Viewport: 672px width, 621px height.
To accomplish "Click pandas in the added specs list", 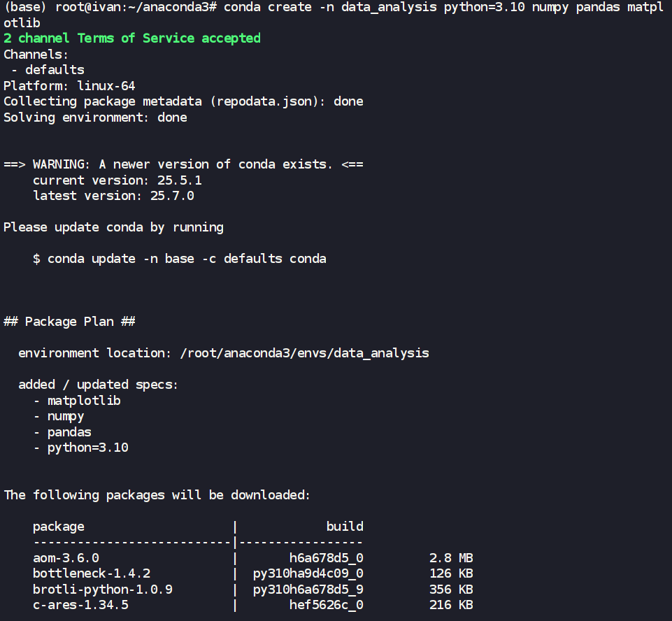I will point(69,432).
